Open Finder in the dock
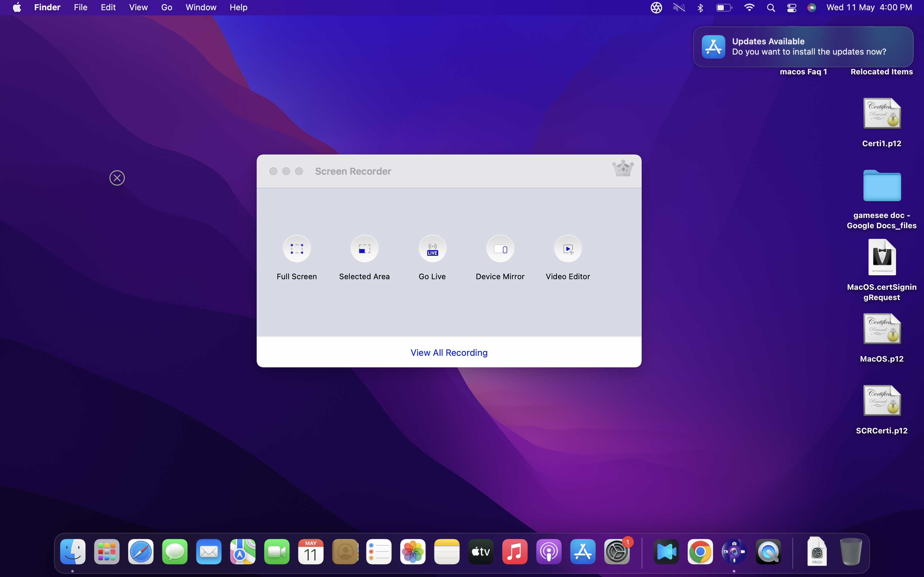Image resolution: width=924 pixels, height=577 pixels. [x=73, y=552]
